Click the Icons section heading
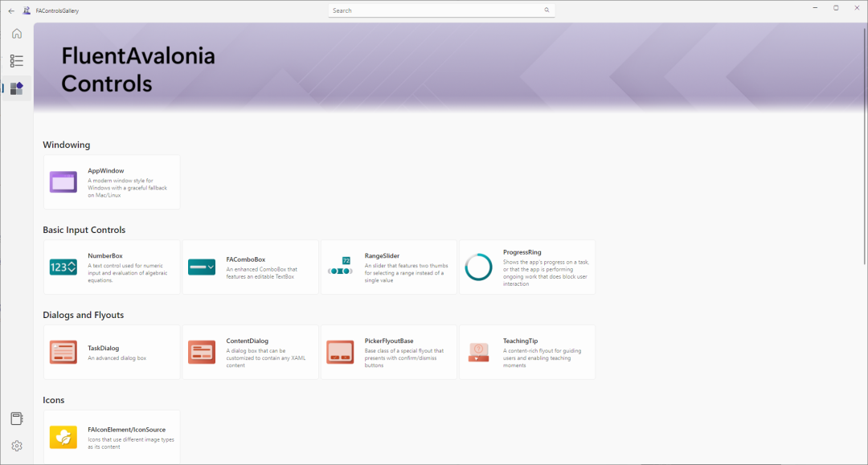868x465 pixels. point(54,400)
